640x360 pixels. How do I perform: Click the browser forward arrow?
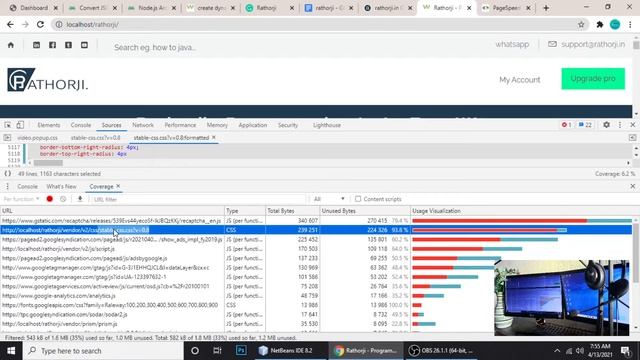point(25,24)
